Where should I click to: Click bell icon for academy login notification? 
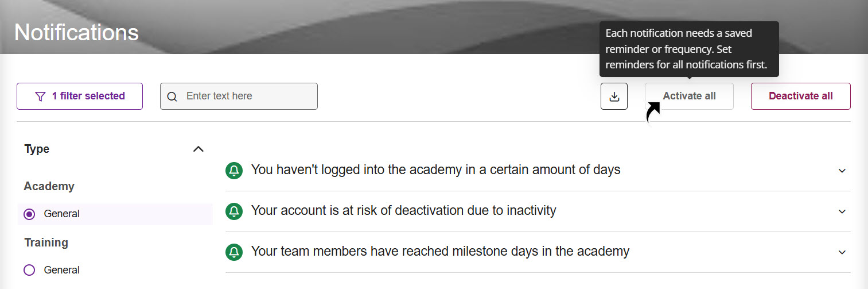click(x=234, y=171)
